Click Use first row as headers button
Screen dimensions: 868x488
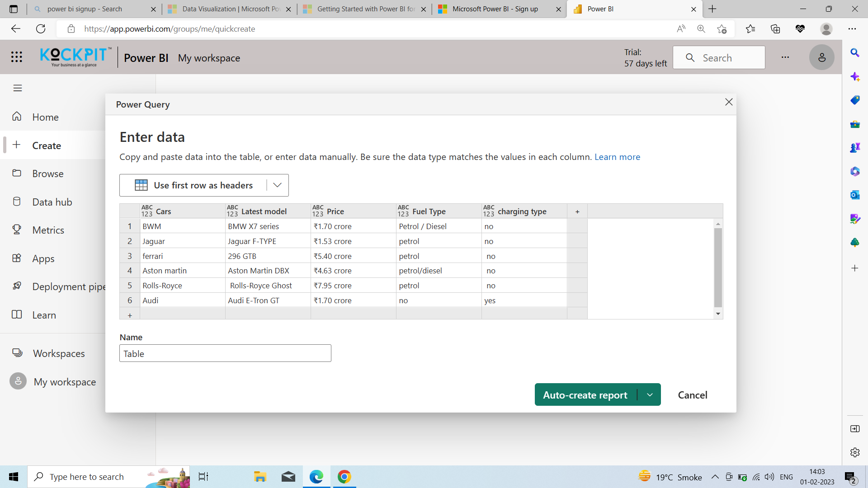(193, 185)
